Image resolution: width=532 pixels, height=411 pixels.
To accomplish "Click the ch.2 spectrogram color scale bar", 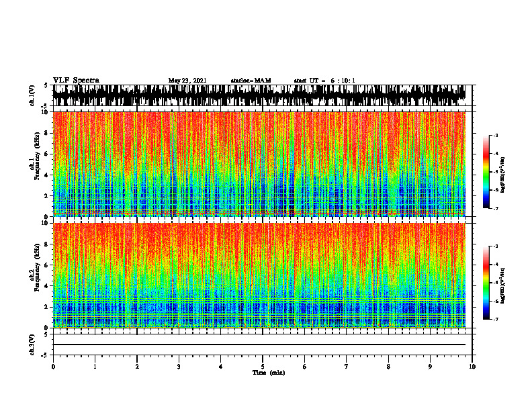I will coord(486,283).
